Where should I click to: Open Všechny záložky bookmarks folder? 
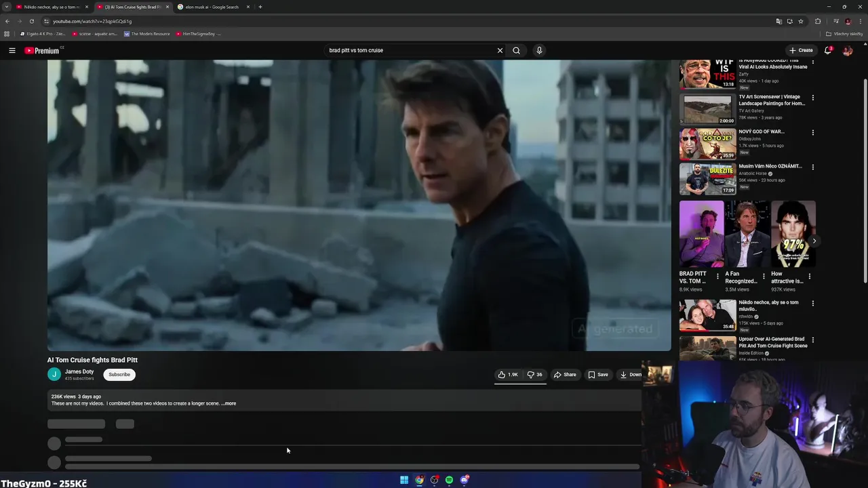tap(844, 34)
